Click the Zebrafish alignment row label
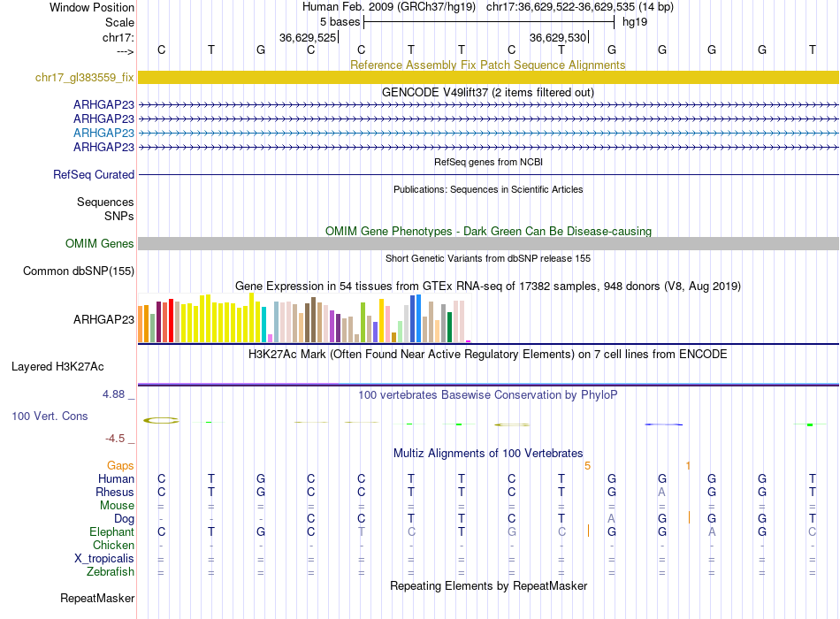 click(x=111, y=572)
